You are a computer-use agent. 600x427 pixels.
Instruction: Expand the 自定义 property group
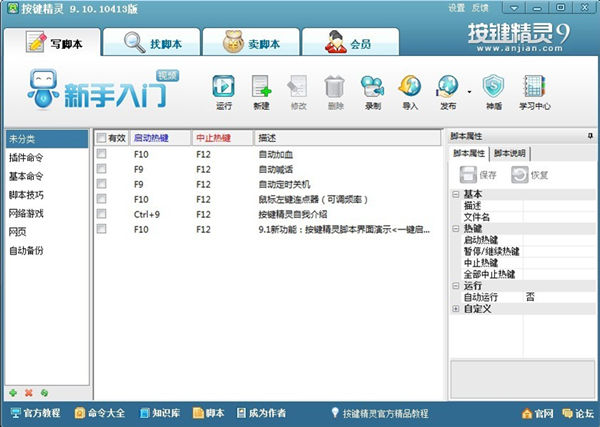coord(455,309)
